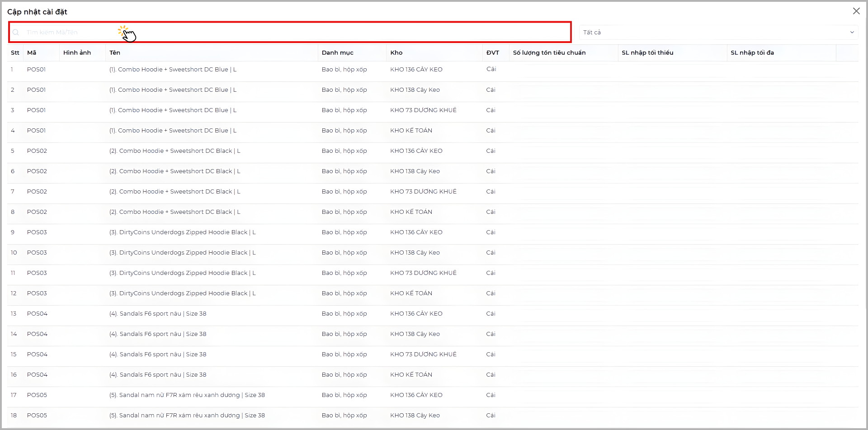Select the Danh mục column header
Image resolution: width=868 pixels, height=430 pixels.
coord(338,53)
